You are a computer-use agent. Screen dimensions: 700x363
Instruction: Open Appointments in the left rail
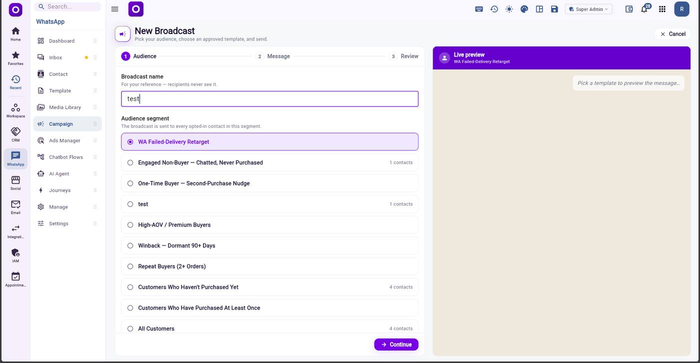click(16, 280)
